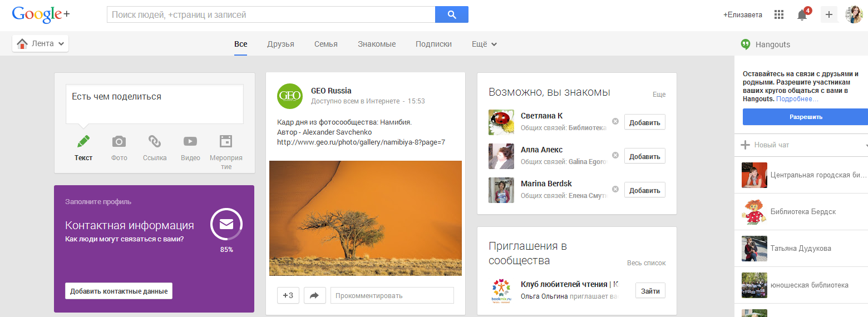Click the Новый чат field
Screen dimensions: 868x317
pos(801,145)
